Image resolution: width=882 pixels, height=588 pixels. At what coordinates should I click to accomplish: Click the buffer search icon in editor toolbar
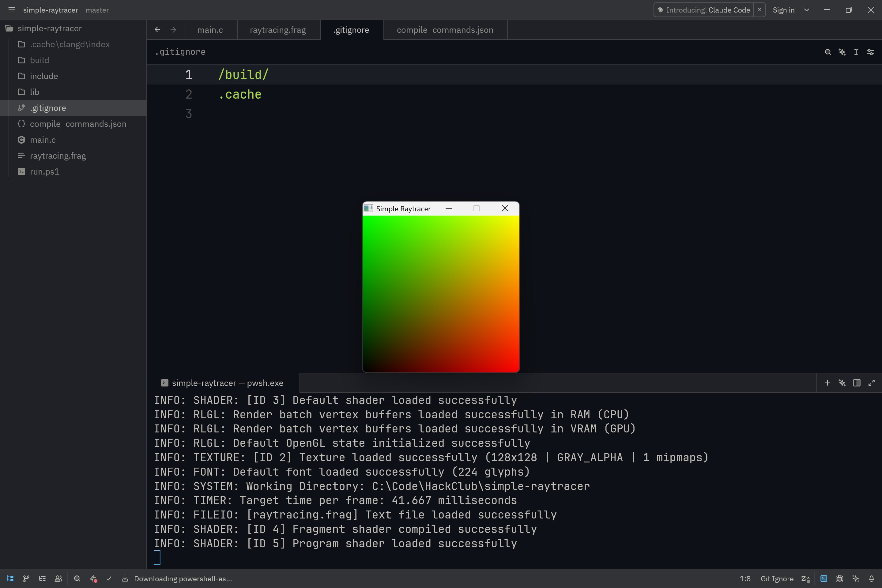(x=828, y=52)
